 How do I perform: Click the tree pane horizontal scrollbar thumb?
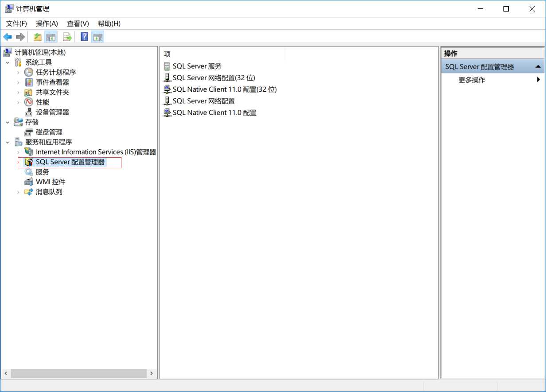(78, 373)
